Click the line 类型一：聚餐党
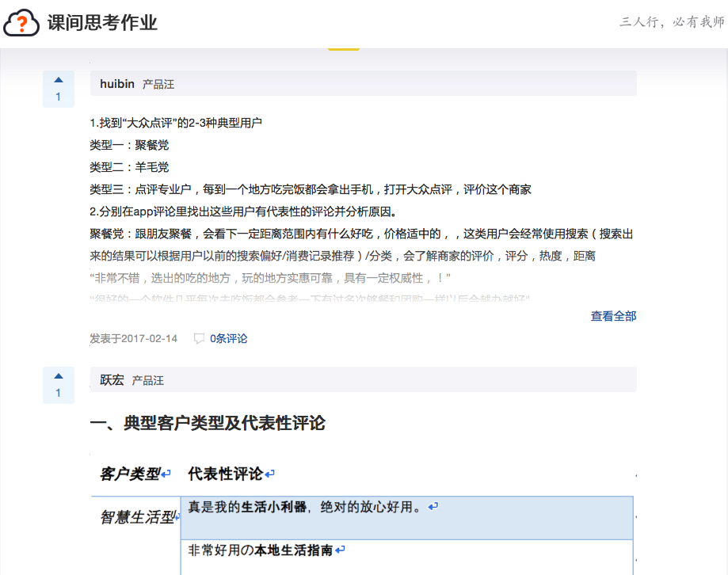 coord(129,145)
